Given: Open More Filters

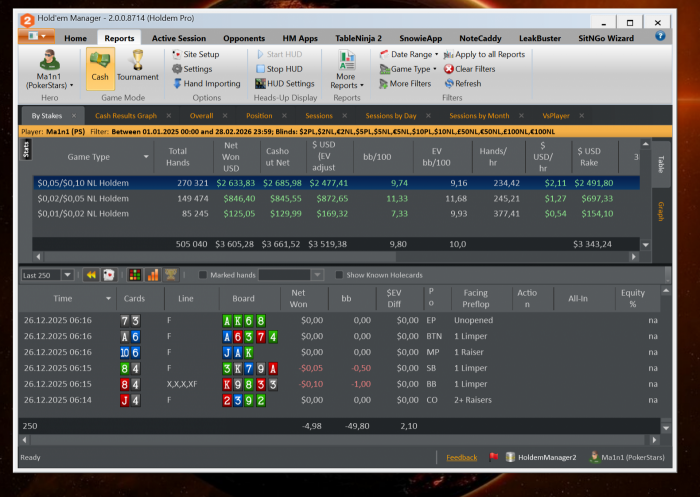Looking at the screenshot, I should pyautogui.click(x=405, y=84).
